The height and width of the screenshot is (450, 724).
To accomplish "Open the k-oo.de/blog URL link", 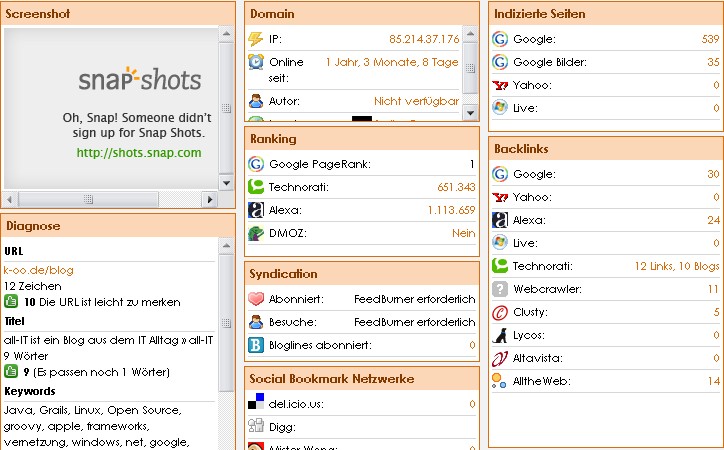I will coord(38,270).
